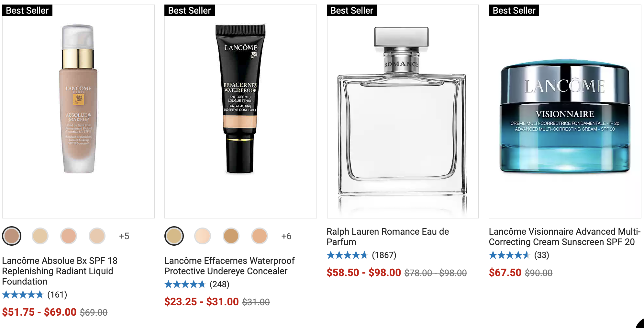The image size is (644, 328).
Task: Pick the tan caramel concealer shade swatch
Action: [x=231, y=236]
